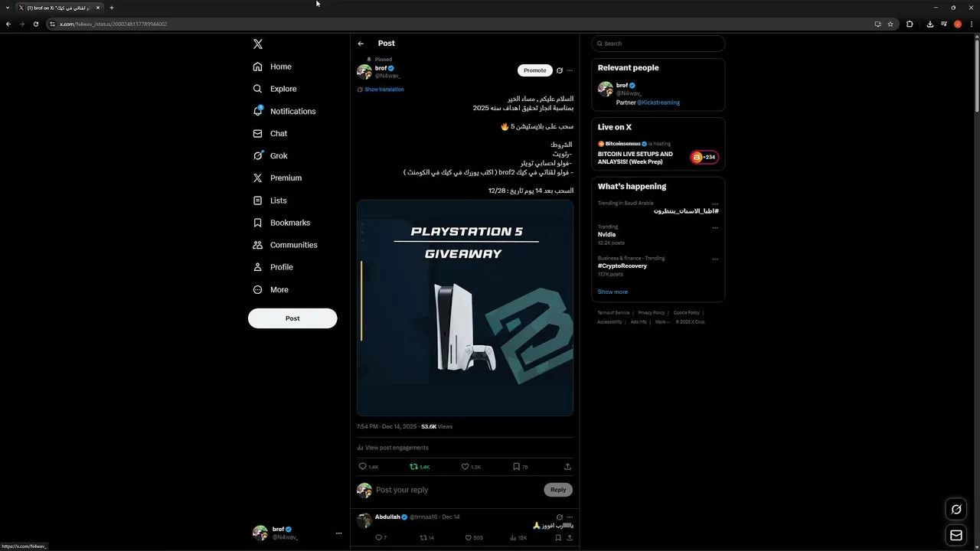980x551 pixels.
Task: Click the Search field
Action: [x=658, y=44]
